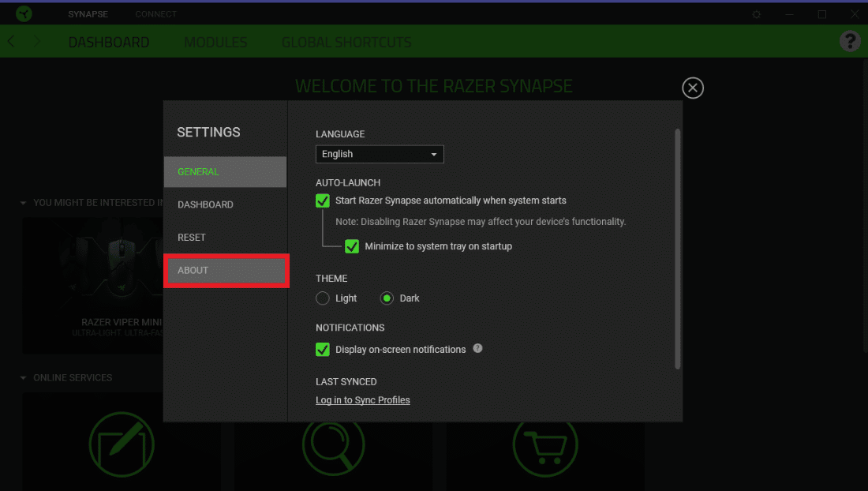Close the settings dialog with X

tap(693, 88)
